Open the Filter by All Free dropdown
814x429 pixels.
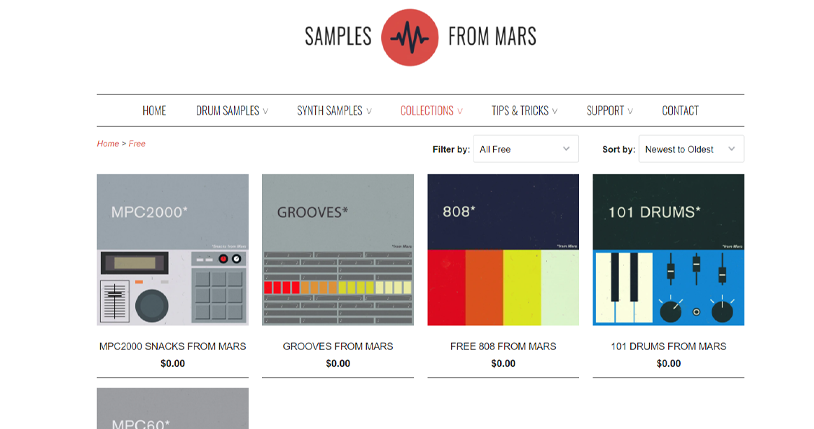click(x=526, y=149)
